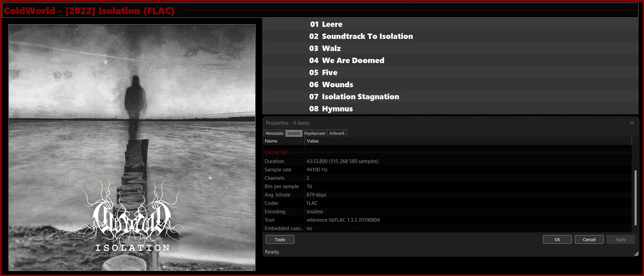The width and height of the screenshot is (644, 276).
Task: Select track 02 Soundtrack To Isolation
Action: click(x=450, y=36)
